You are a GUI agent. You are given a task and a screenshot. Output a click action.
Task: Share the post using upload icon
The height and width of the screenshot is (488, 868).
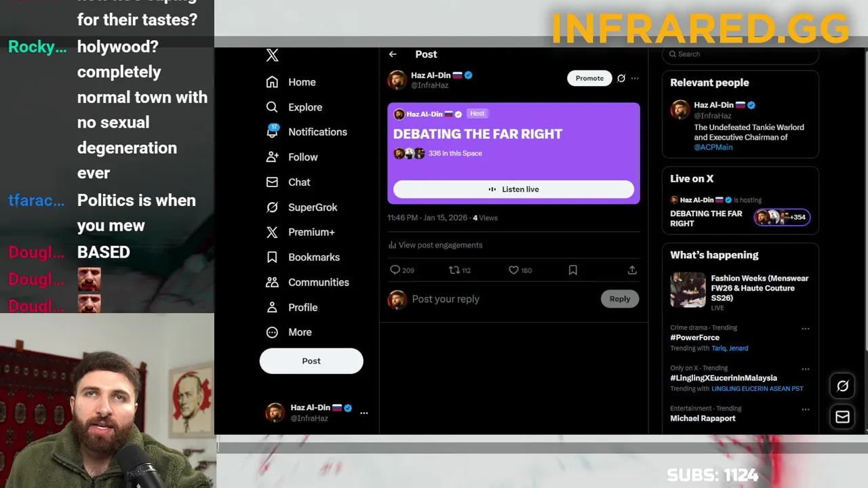(x=632, y=270)
